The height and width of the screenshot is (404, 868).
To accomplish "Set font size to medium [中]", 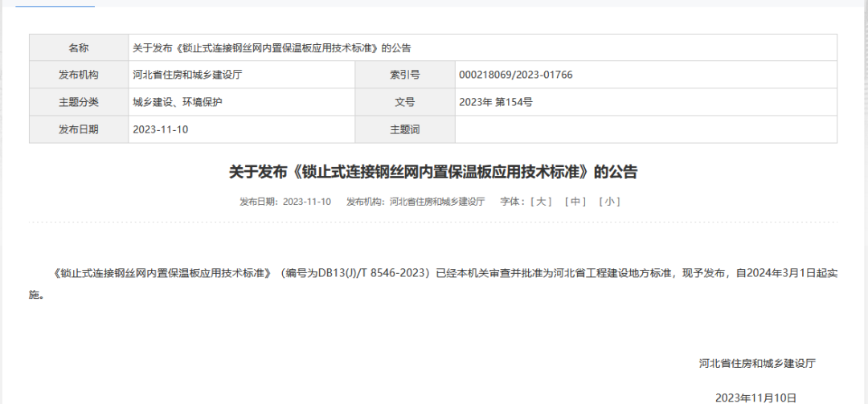I will pyautogui.click(x=575, y=202).
